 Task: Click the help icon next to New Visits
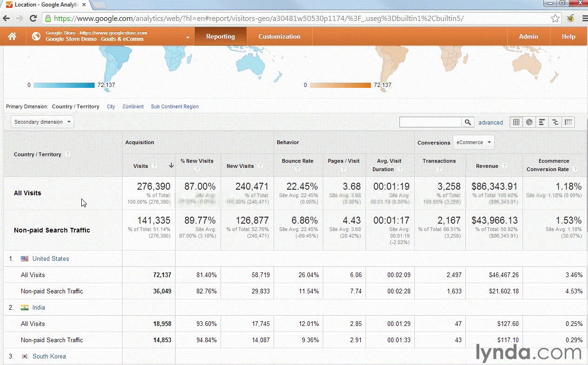(260, 166)
